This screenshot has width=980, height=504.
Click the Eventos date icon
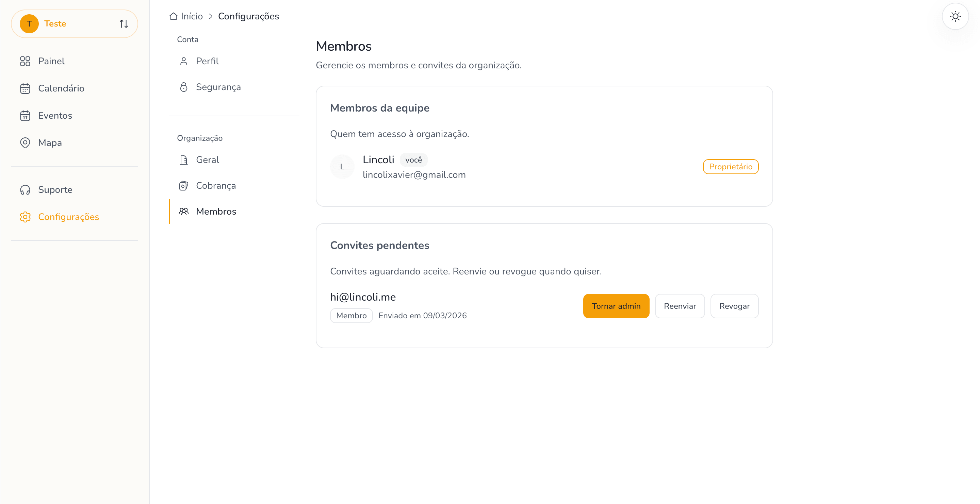[x=25, y=116]
